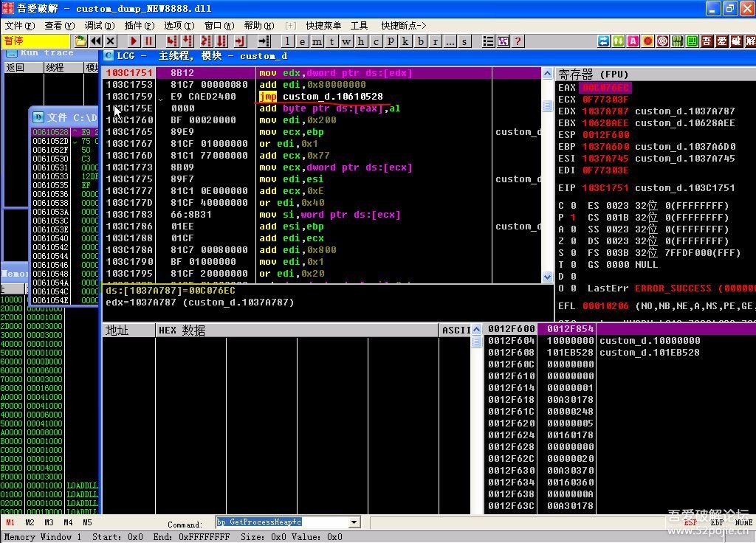
Task: Select the EAX register value
Action: [605, 88]
